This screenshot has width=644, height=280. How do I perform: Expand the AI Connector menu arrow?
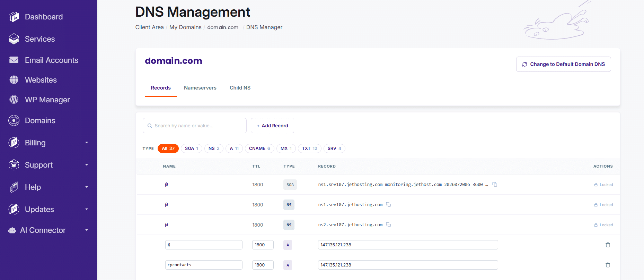[x=87, y=230]
